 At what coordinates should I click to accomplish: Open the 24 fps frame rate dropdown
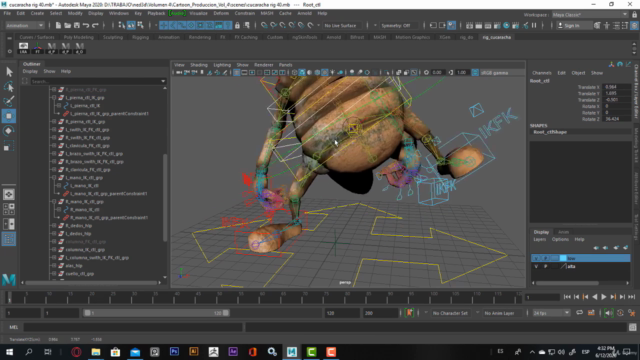(551, 313)
